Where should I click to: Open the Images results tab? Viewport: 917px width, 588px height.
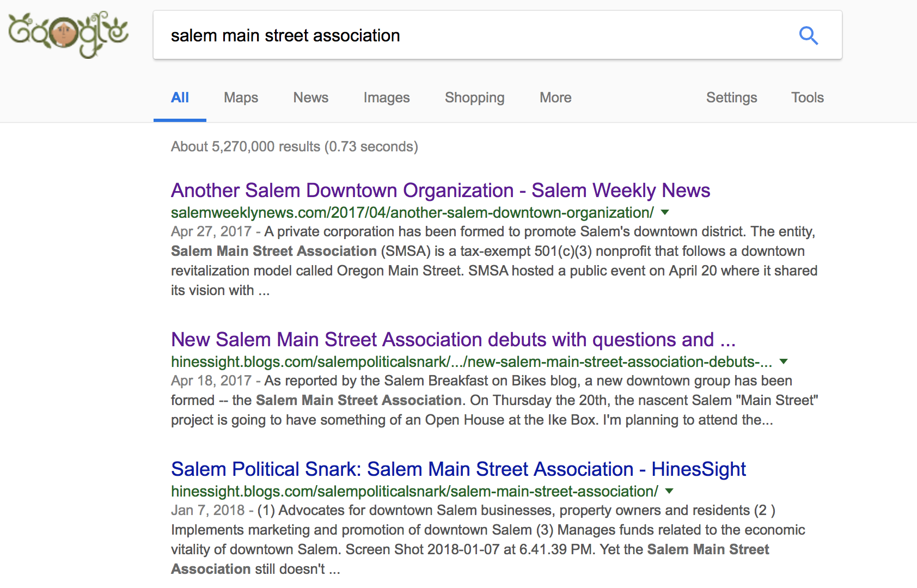(386, 97)
